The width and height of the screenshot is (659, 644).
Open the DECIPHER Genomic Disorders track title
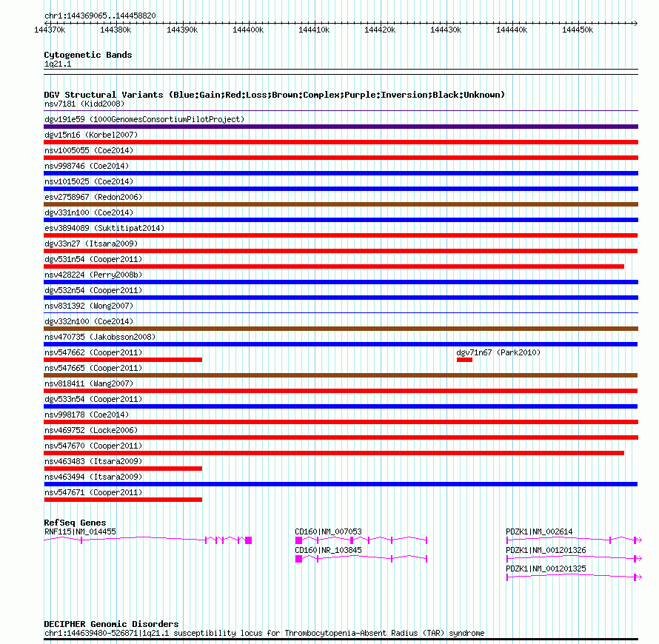point(111,624)
